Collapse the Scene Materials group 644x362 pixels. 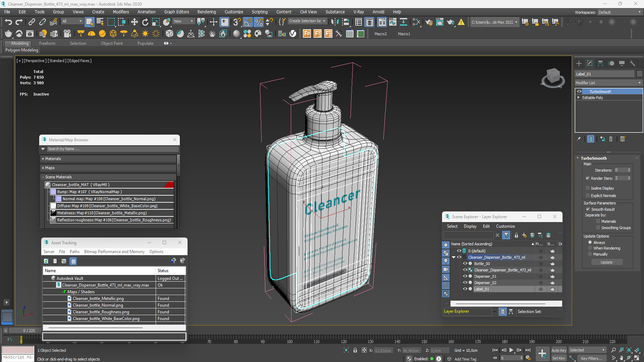pos(43,177)
